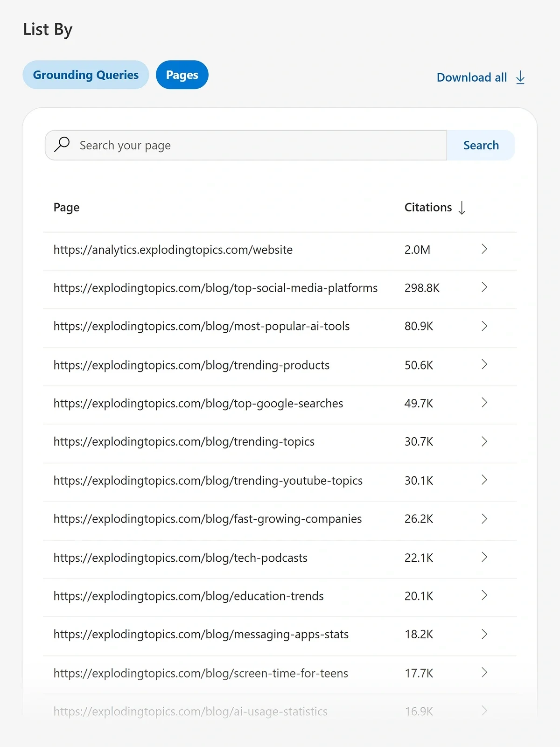This screenshot has height=747, width=560.
Task: Click the 18.2K citations value
Action: pyautogui.click(x=419, y=635)
